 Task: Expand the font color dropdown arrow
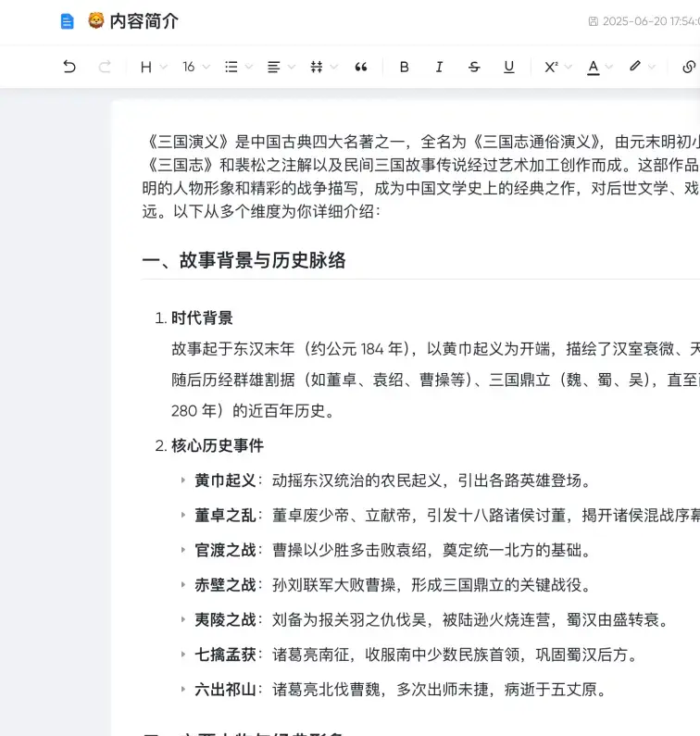[609, 68]
